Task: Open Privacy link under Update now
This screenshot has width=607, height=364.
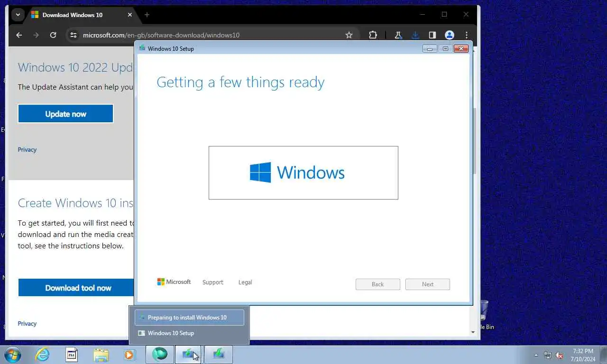Action: [27, 149]
